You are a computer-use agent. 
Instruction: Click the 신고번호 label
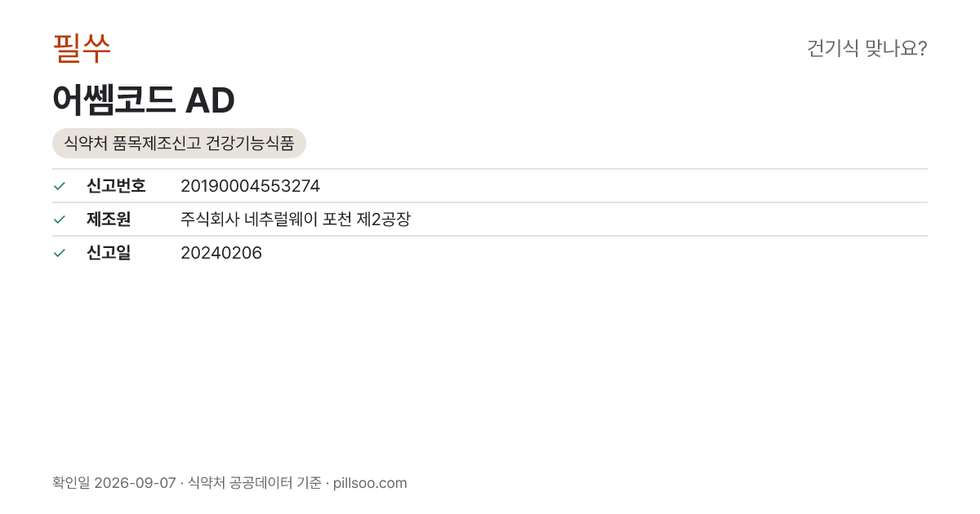116,186
